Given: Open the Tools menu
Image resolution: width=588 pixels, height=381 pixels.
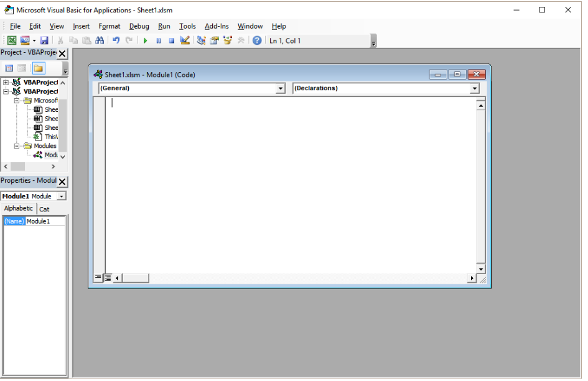Looking at the screenshot, I should click(187, 26).
